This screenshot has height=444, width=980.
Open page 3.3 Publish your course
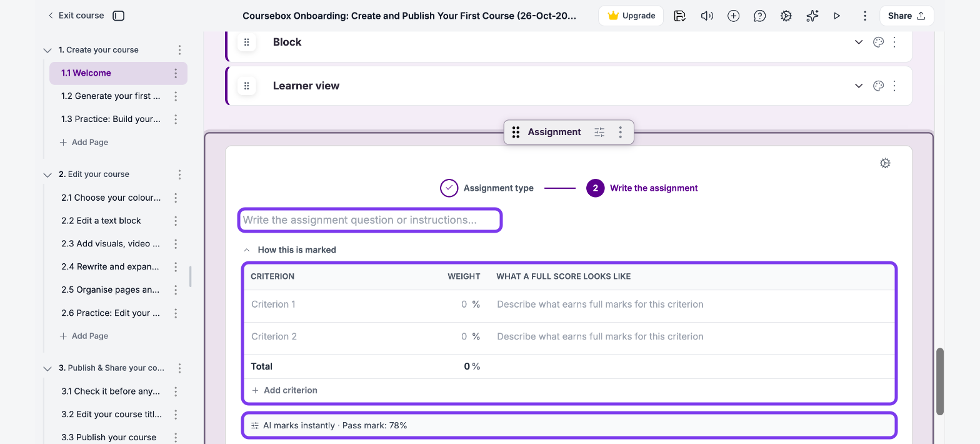(x=109, y=437)
